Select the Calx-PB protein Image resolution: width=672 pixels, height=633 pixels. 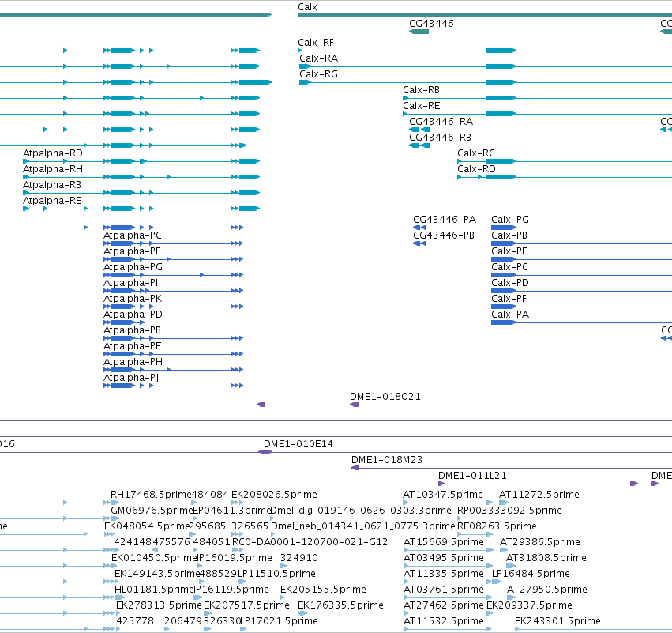[509, 235]
